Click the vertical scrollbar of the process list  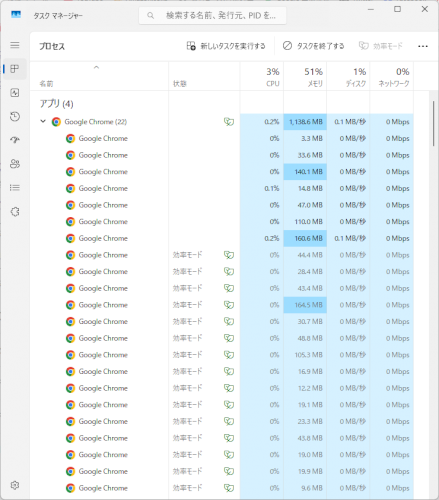point(433,123)
